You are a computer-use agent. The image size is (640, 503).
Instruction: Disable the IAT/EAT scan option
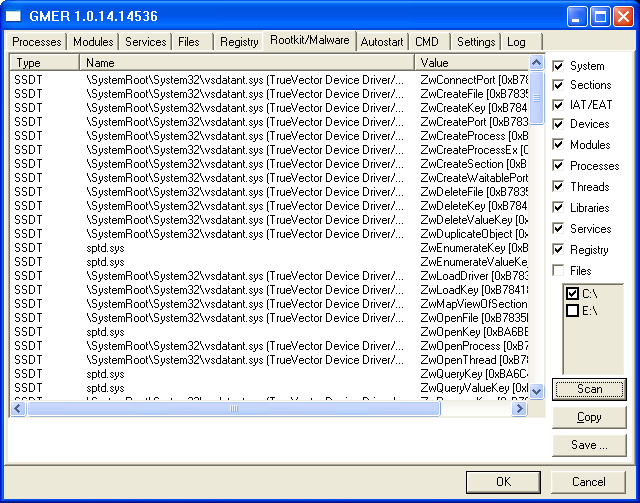558,105
